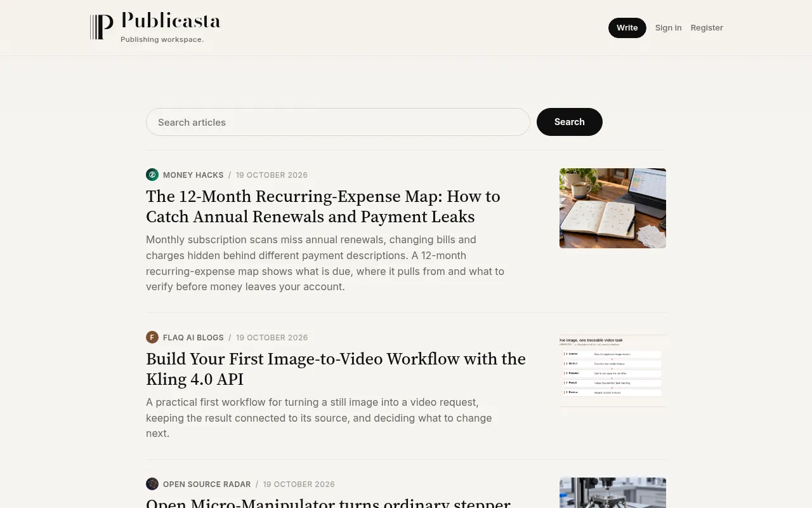This screenshot has height=508, width=812.
Task: Open the FLAQ AI BLOGS publication link
Action: click(193, 338)
